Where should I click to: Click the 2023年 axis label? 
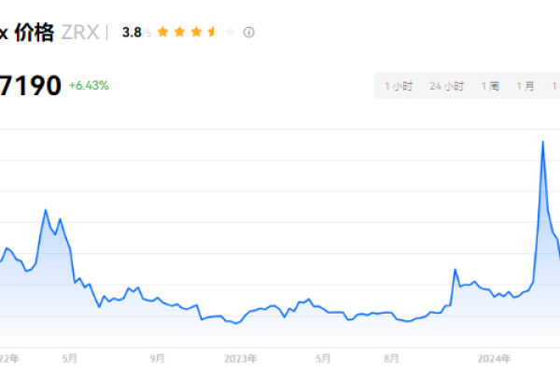241,357
